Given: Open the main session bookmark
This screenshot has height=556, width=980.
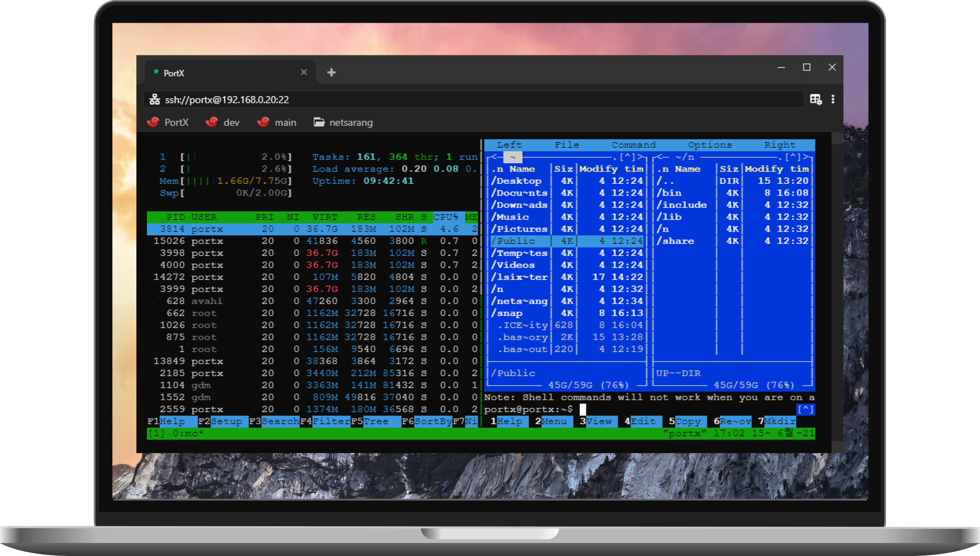Looking at the screenshot, I should tap(277, 123).
